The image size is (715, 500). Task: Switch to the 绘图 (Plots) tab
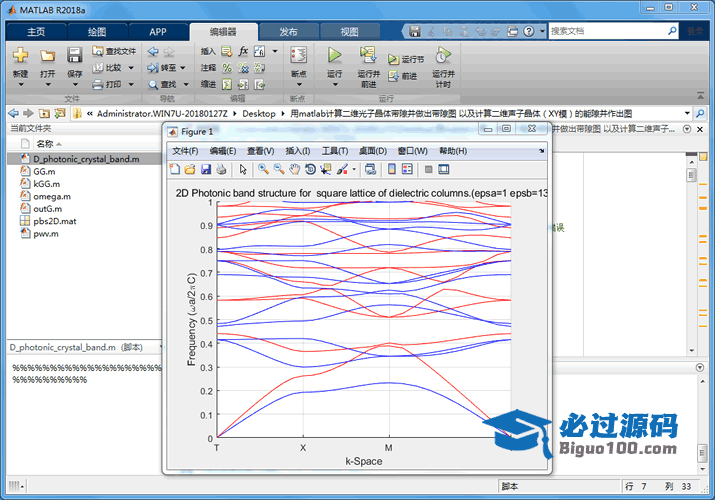(x=97, y=31)
